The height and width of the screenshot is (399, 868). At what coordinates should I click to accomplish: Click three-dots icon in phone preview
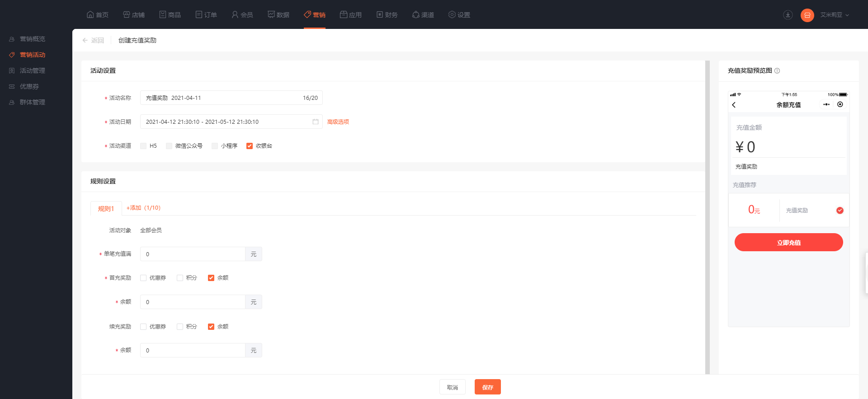[x=826, y=104]
